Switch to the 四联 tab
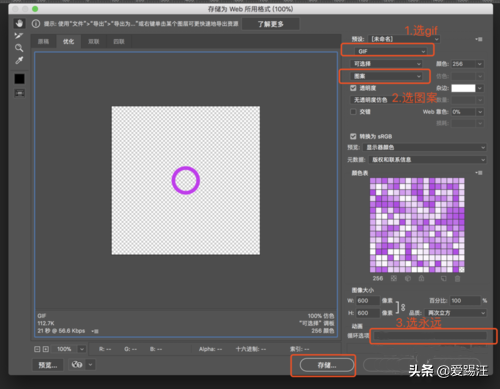Screen dimensions: 500x389 (119, 42)
